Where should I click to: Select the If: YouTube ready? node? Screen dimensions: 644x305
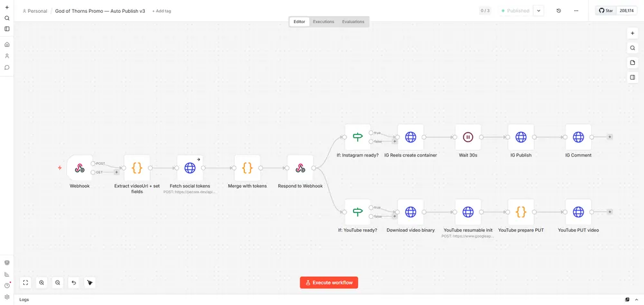(357, 212)
